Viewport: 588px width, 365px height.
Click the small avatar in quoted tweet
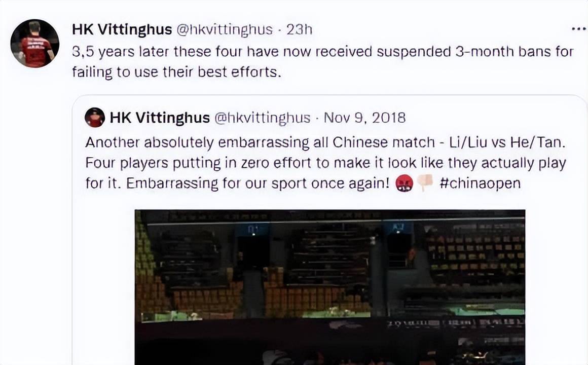click(94, 118)
